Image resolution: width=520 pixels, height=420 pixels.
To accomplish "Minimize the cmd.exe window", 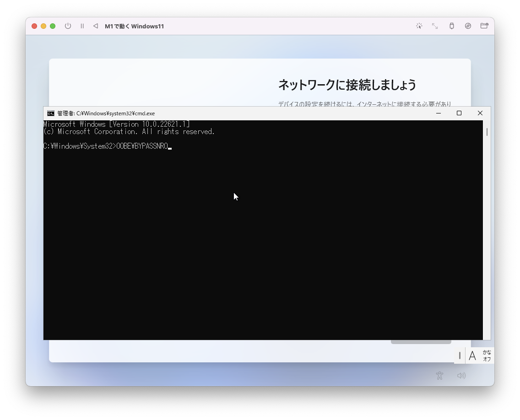I will point(439,113).
